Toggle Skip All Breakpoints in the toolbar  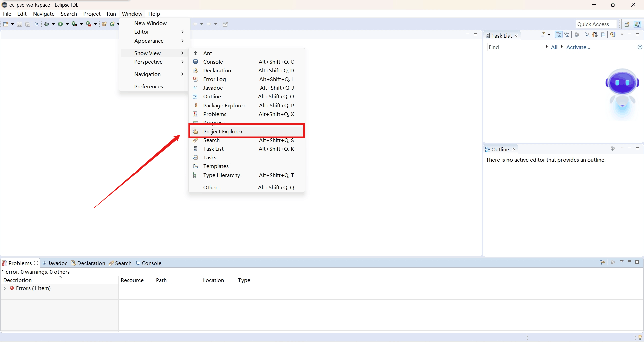click(x=37, y=24)
